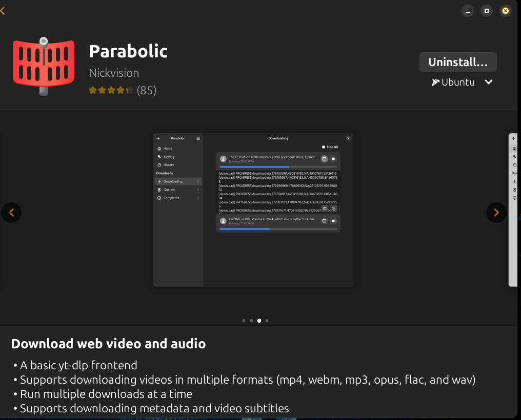Click the line "A basic yt-dlp frontend"

[78, 365]
